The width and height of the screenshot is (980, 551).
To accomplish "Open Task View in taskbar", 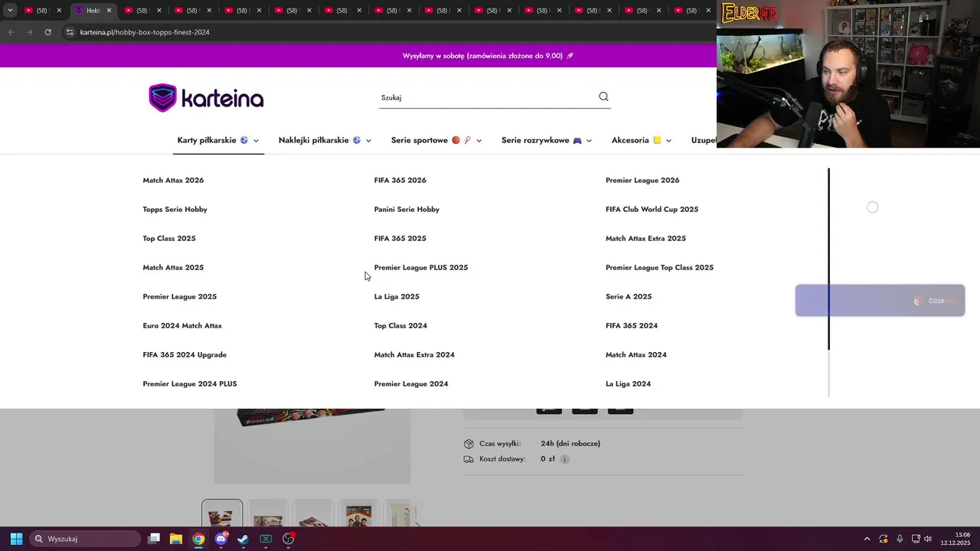I will 154,539.
